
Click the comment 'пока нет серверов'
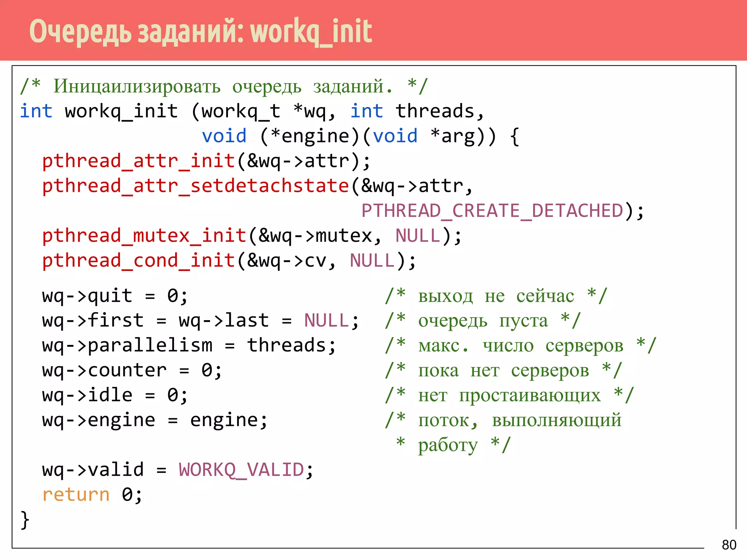(503, 370)
